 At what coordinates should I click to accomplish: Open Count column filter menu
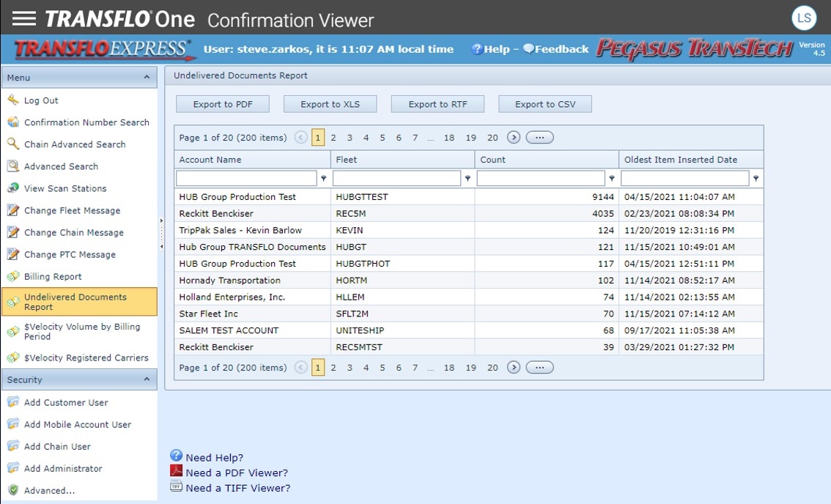coord(612,179)
